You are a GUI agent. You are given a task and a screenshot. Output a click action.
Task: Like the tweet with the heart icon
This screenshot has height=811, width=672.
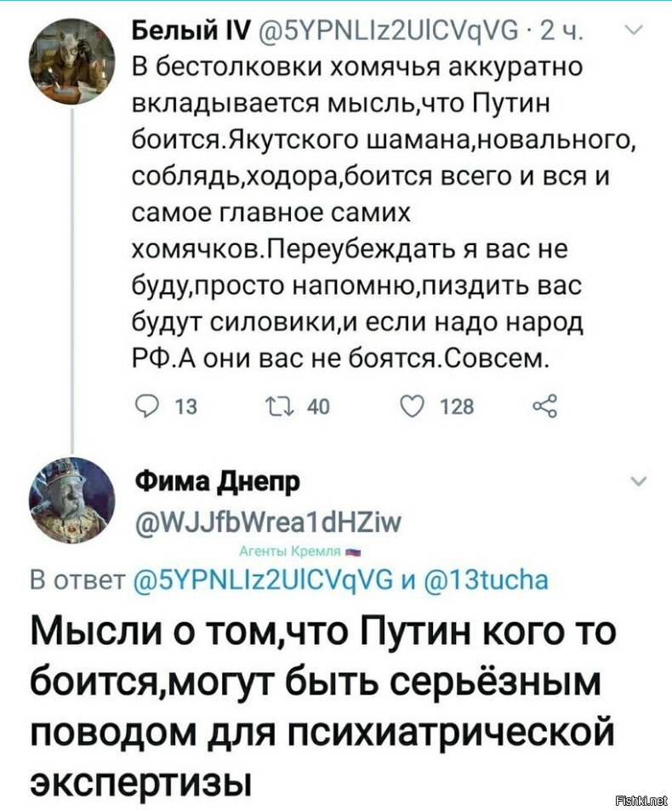pos(413,406)
